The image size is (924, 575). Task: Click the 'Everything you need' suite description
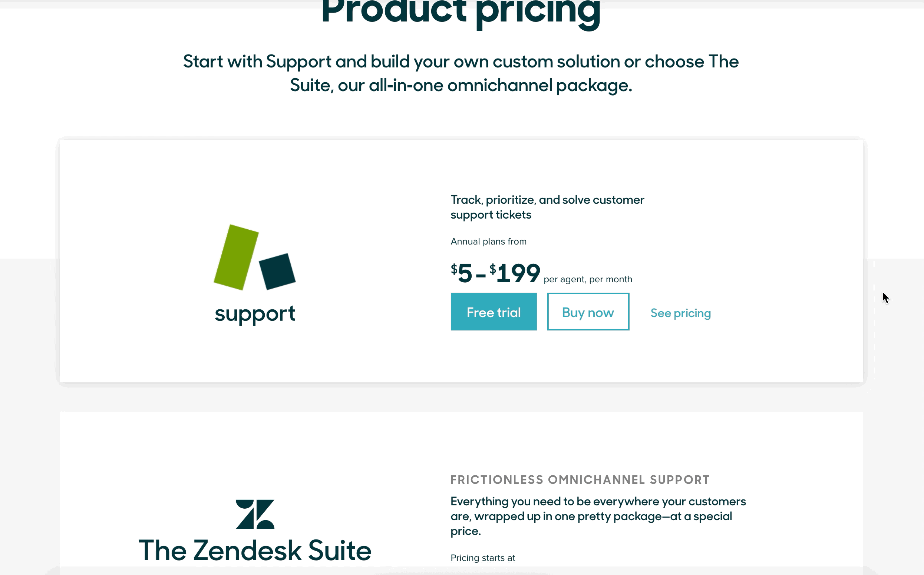click(598, 516)
